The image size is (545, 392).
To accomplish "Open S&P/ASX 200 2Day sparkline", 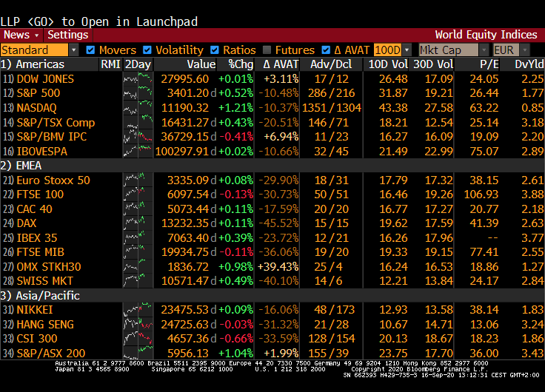I will pyautogui.click(x=138, y=353).
